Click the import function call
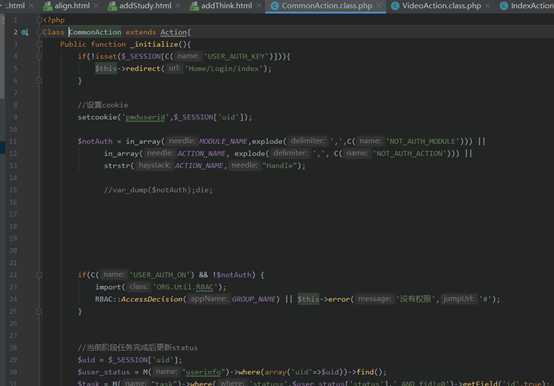The height and width of the screenshot is (386, 554). (x=108, y=287)
